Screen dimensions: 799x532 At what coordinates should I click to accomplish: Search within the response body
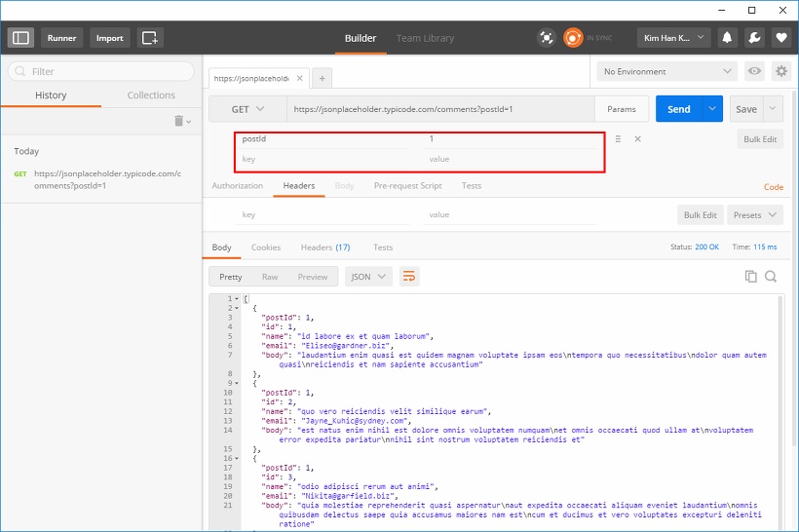[771, 276]
